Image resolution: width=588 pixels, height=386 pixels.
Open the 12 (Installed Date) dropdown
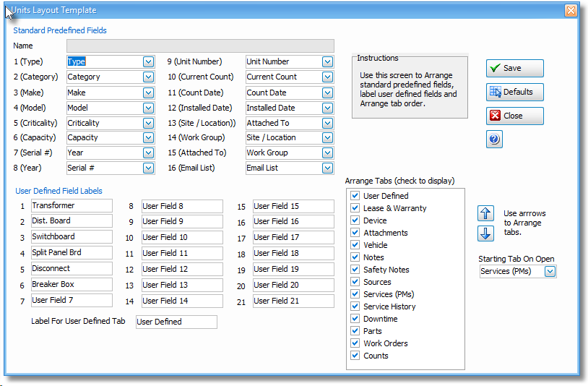(x=327, y=108)
